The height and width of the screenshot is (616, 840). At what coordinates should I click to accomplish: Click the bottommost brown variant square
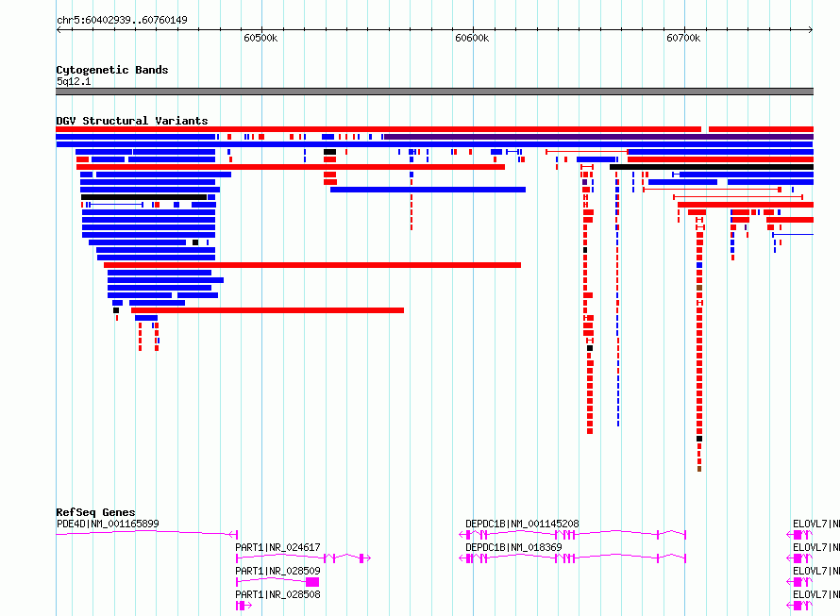(699, 469)
